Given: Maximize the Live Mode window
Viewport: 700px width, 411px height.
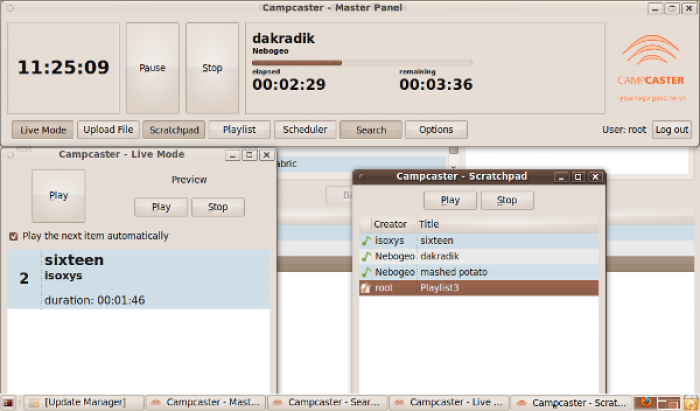Looking at the screenshot, I should pyautogui.click(x=250, y=155).
